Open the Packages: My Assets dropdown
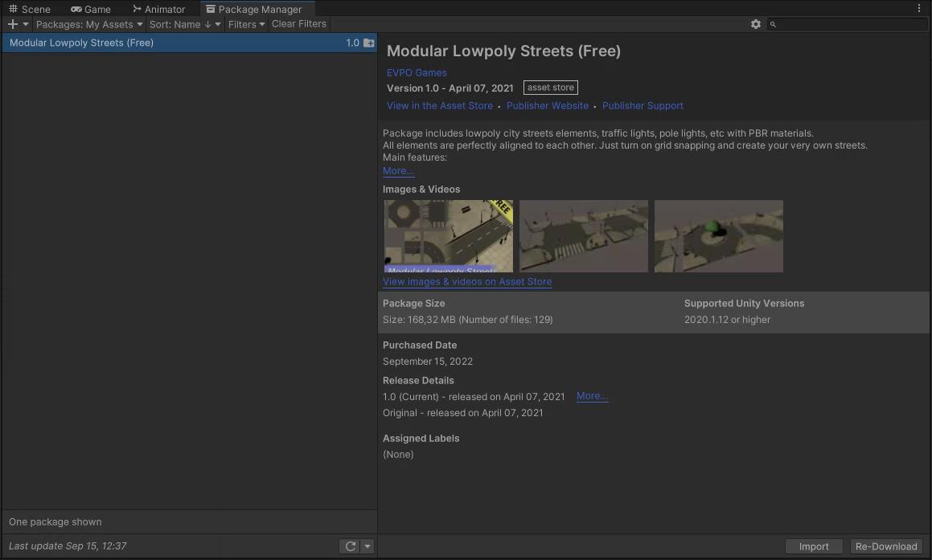Screen dimensions: 932x560 click(x=88, y=24)
